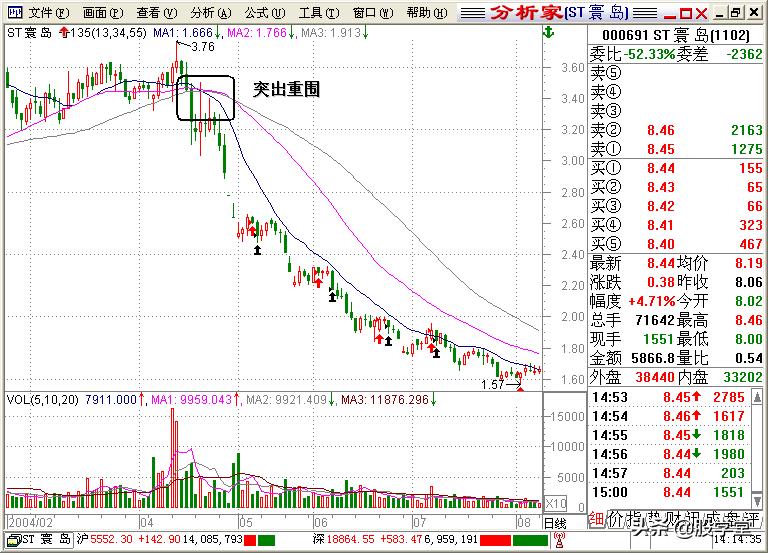This screenshot has height=553, width=768.
Task: Click the 2004/02 date label on time axis
Action: pos(30,523)
